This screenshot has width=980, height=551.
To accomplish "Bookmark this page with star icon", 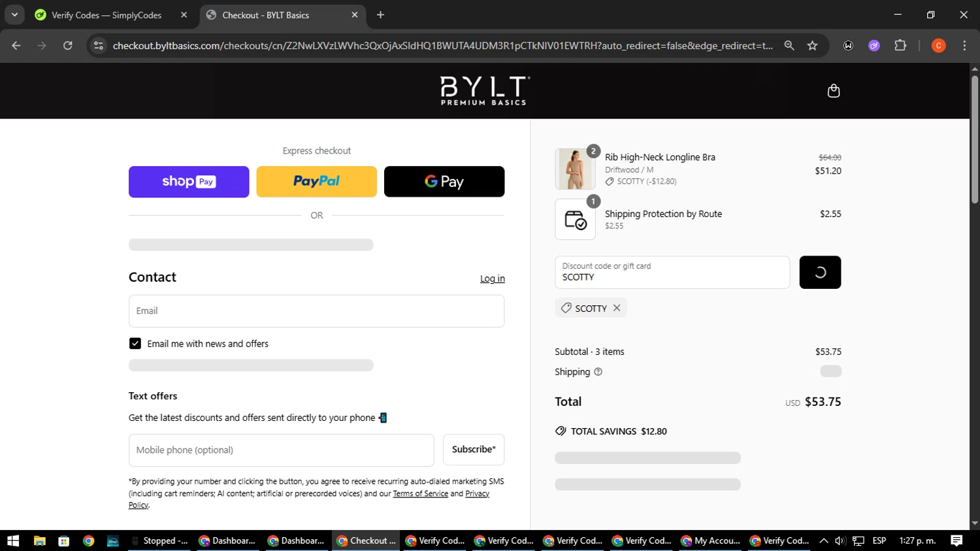I will coord(812,46).
